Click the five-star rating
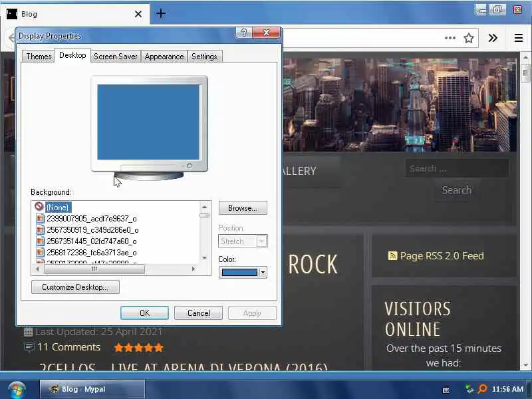 coord(139,347)
